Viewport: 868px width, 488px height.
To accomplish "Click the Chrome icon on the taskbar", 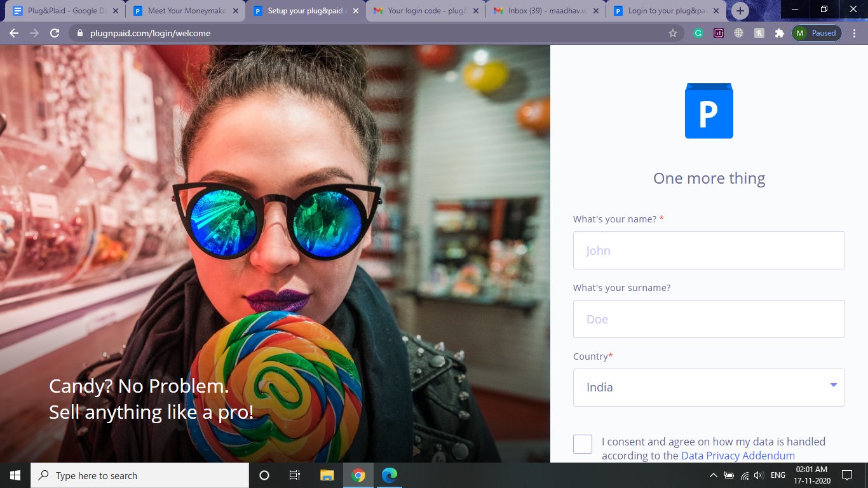I will pos(358,475).
